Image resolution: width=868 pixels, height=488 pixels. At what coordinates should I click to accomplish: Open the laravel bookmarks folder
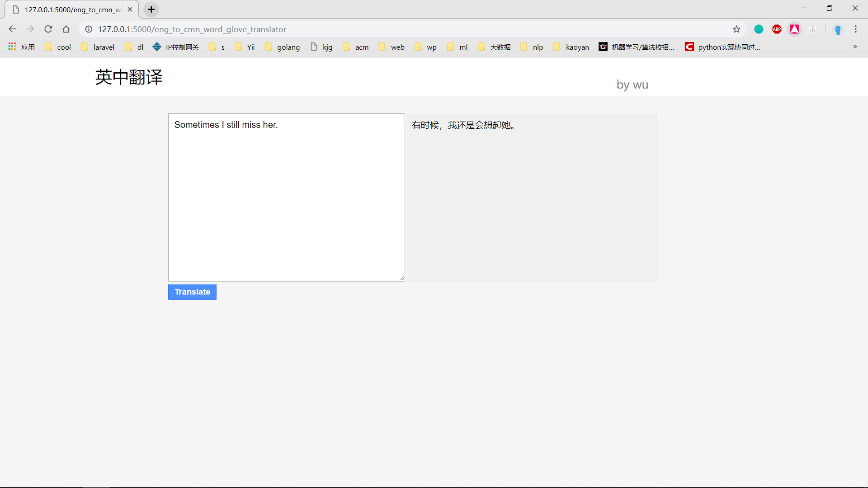point(98,47)
